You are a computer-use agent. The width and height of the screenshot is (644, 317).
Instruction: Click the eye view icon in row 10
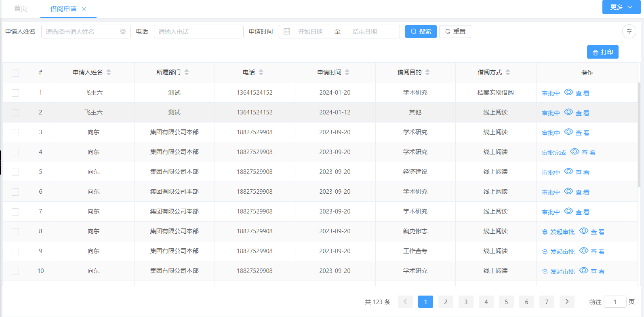pos(584,271)
